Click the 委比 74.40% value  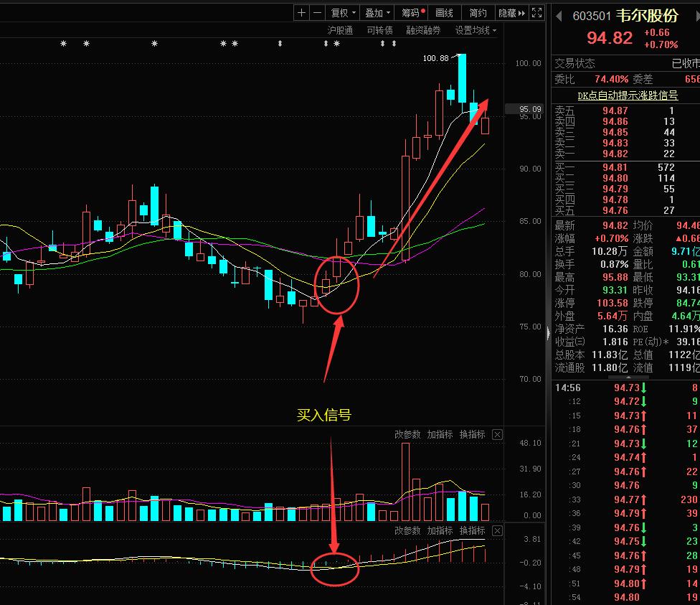tap(611, 79)
